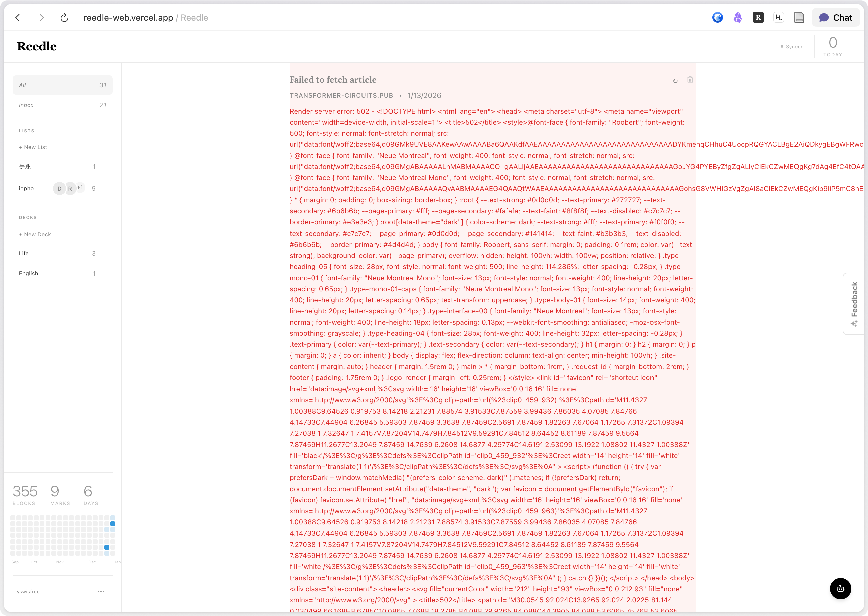Click the 355 Blocks statistic
The width and height of the screenshot is (868, 616).
click(25, 495)
